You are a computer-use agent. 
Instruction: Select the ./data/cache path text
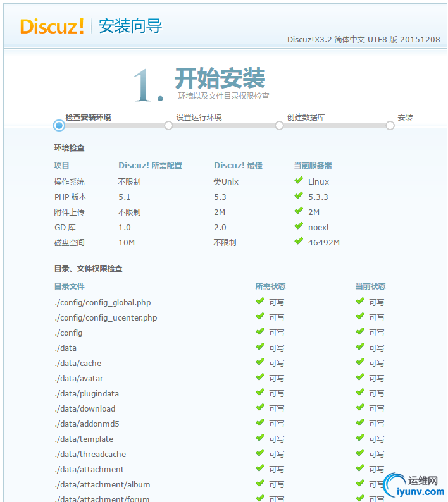coord(78,364)
